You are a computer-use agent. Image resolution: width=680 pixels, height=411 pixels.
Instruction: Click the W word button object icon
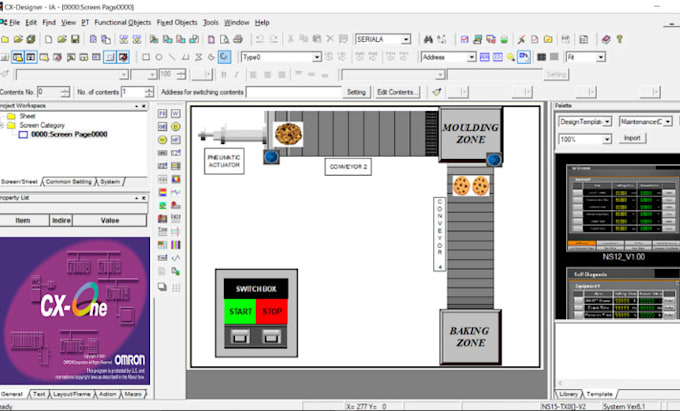tap(176, 114)
